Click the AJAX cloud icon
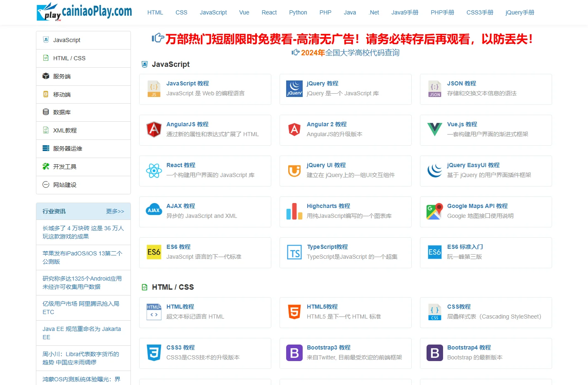The height and width of the screenshot is (385, 588). [x=154, y=210]
